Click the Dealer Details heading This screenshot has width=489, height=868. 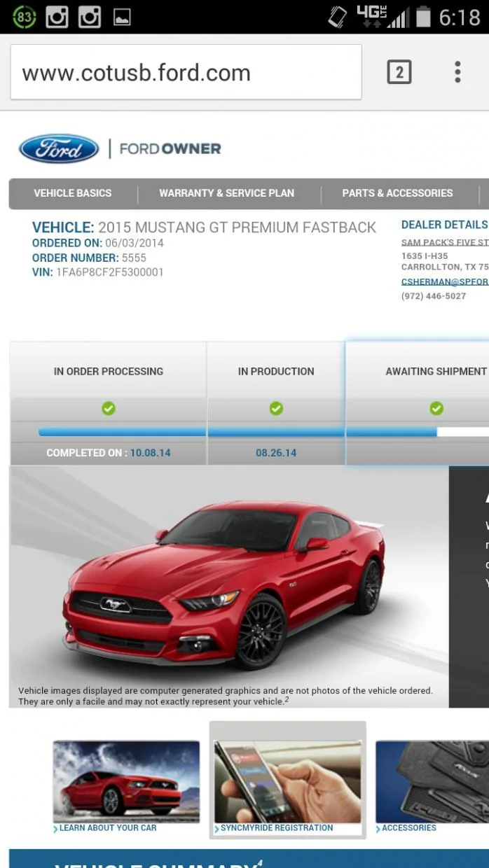tap(444, 225)
